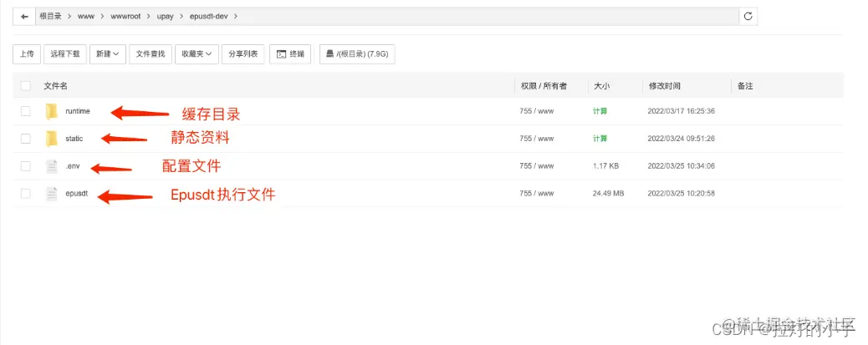
Task: Go to www in breadcrumb path
Action: tap(86, 17)
